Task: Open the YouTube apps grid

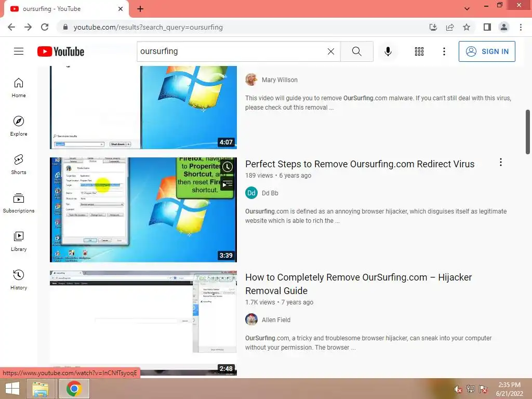Action: pos(419,51)
